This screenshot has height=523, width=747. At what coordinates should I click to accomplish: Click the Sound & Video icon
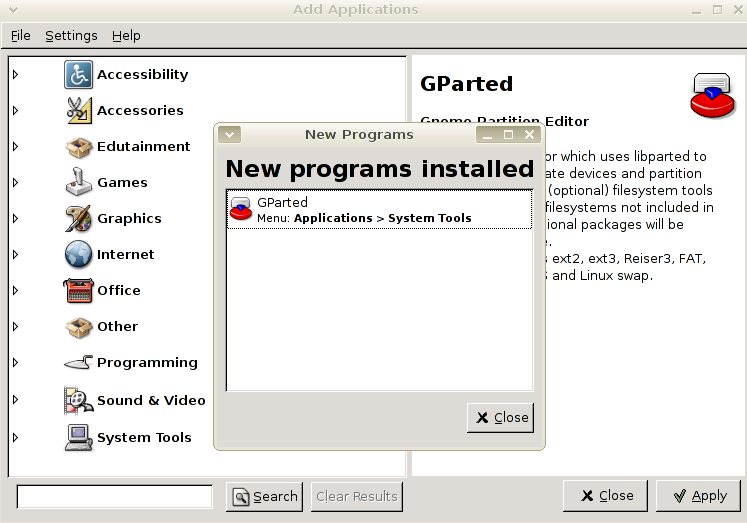(x=78, y=400)
